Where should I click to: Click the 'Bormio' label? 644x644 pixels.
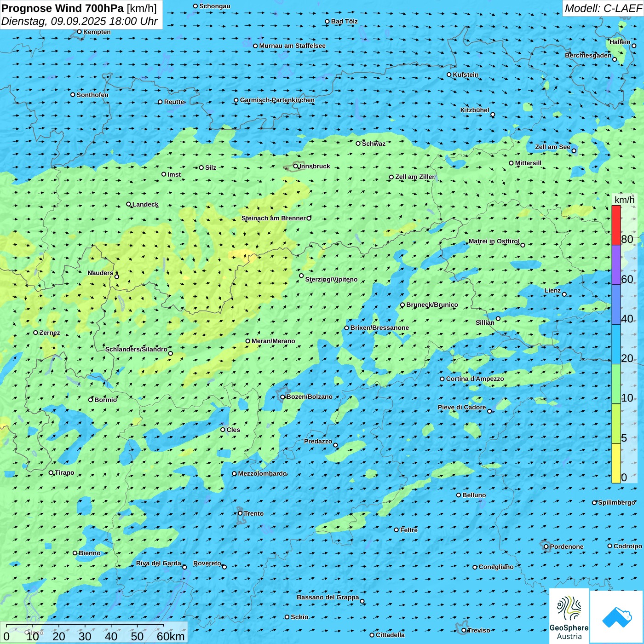point(106,400)
